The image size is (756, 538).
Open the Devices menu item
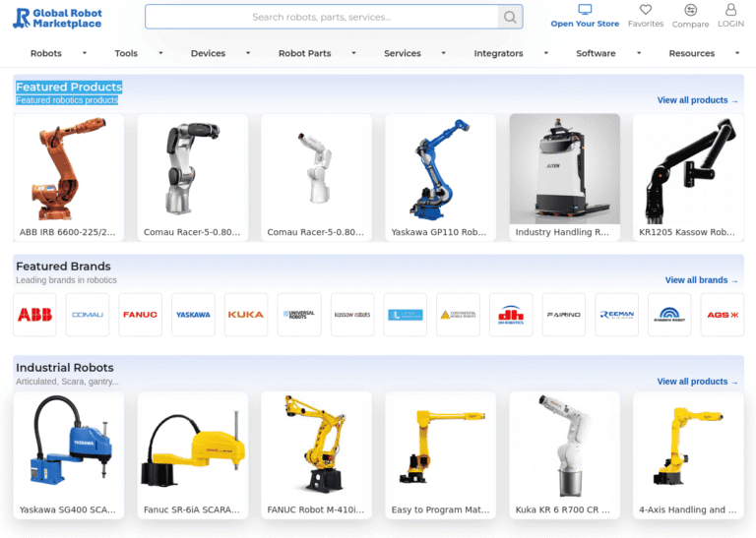pos(208,53)
